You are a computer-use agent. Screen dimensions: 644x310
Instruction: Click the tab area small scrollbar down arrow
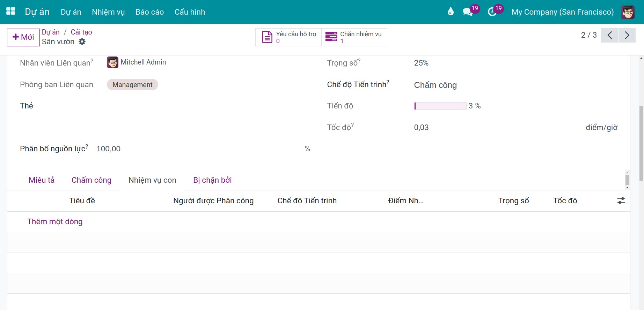coord(627,188)
